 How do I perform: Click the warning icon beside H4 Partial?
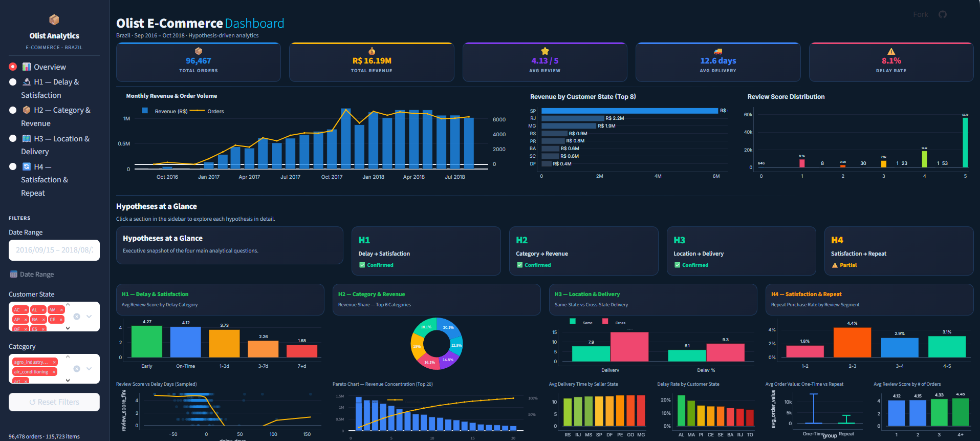(835, 265)
